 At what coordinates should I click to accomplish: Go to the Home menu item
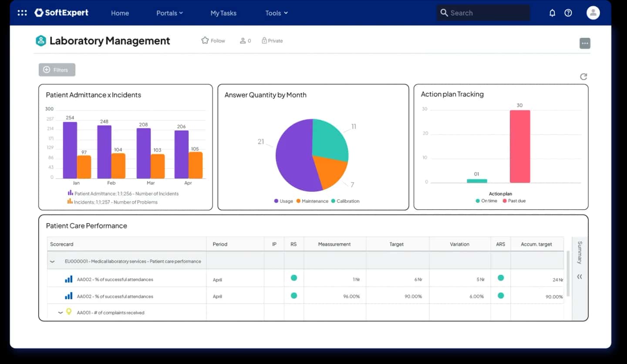click(120, 13)
